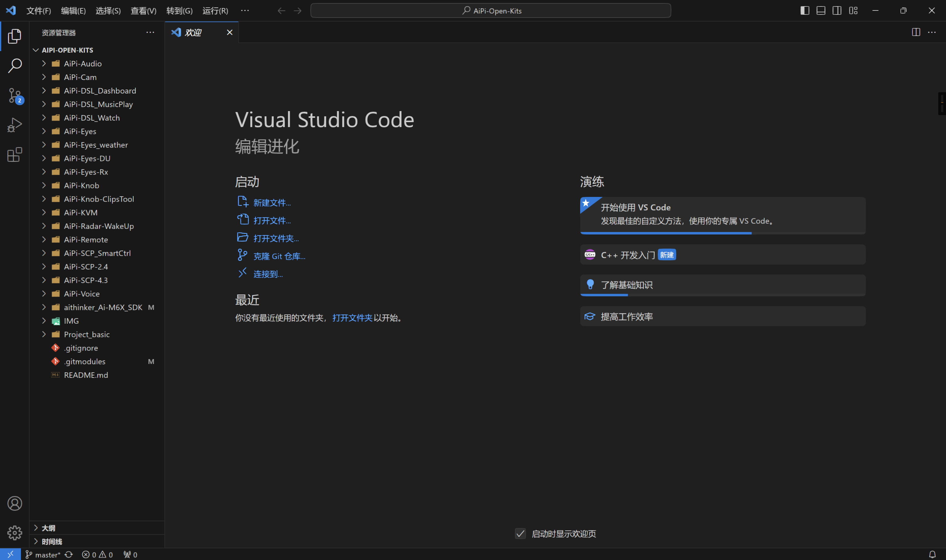Click the 克隆 Git 仓库 clone icon
The width and height of the screenshot is (946, 560).
[x=242, y=255]
